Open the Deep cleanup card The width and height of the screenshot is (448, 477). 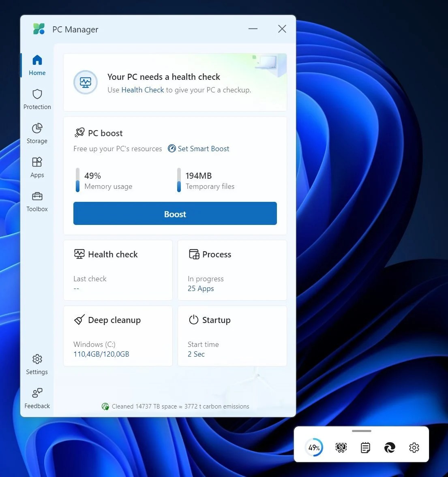[x=118, y=336]
